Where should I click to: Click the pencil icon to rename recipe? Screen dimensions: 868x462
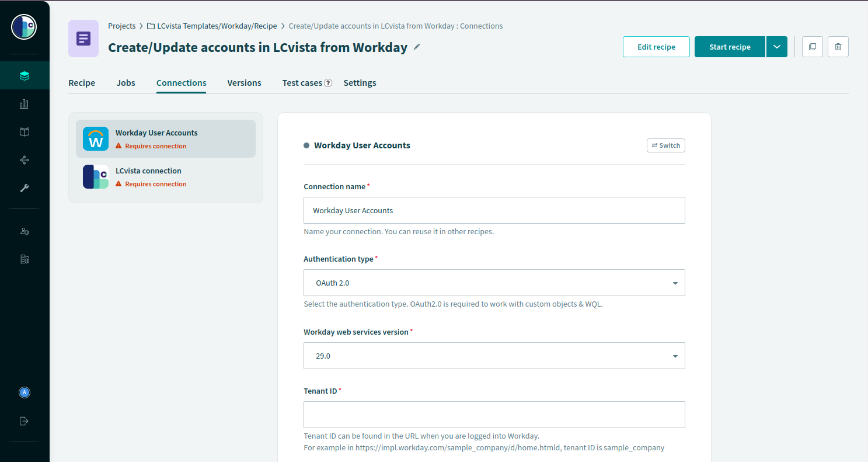tap(417, 47)
